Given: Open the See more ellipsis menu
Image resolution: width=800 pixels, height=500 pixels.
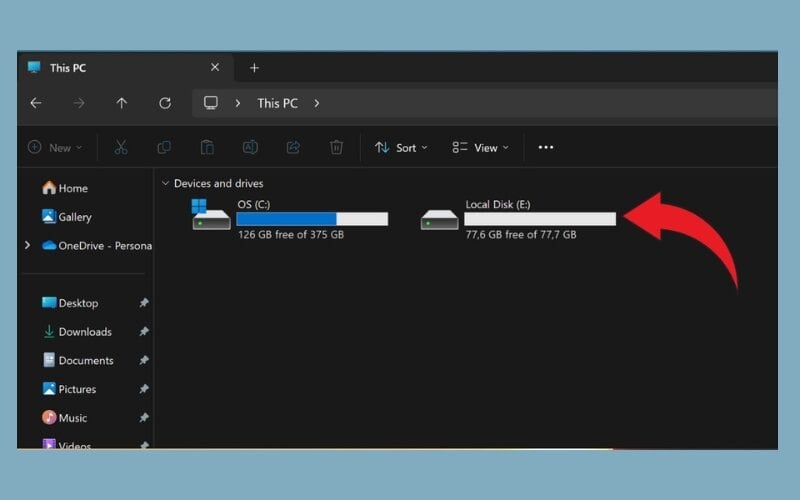Looking at the screenshot, I should 545,147.
